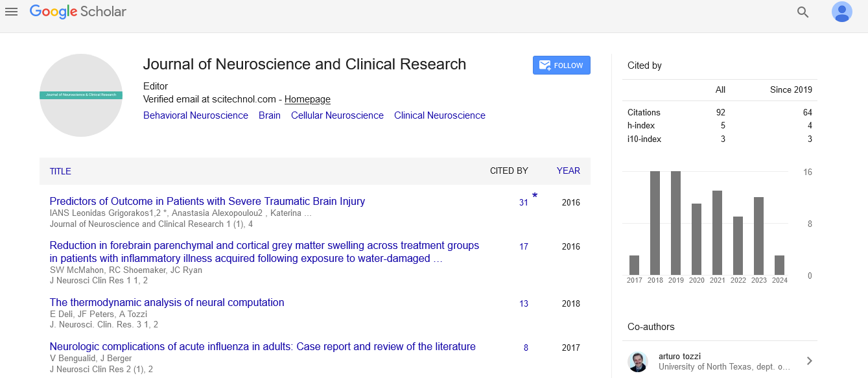The image size is (868, 378).
Task: Select the i10-index row label
Action: tap(644, 139)
